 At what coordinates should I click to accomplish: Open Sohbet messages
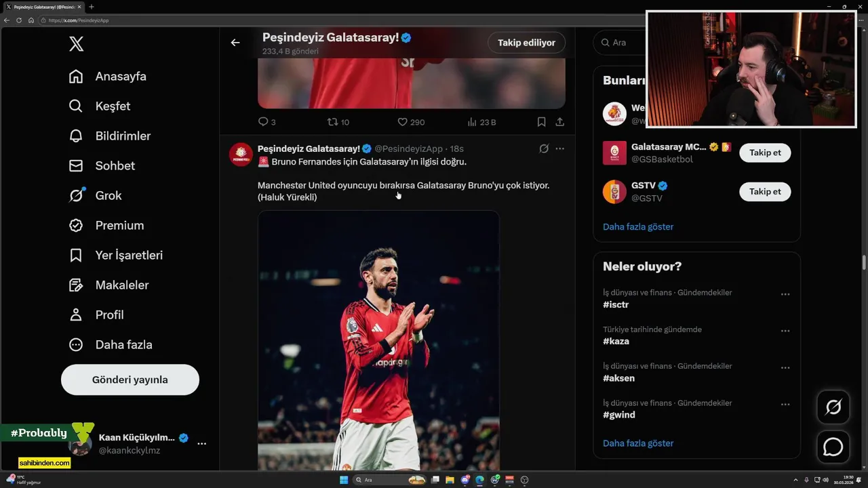[102, 166]
